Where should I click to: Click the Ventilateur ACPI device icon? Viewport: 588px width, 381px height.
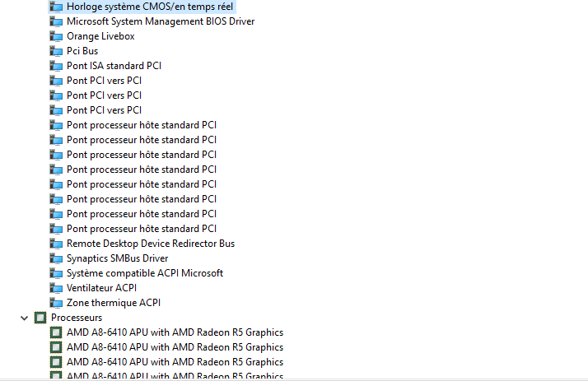pos(56,288)
